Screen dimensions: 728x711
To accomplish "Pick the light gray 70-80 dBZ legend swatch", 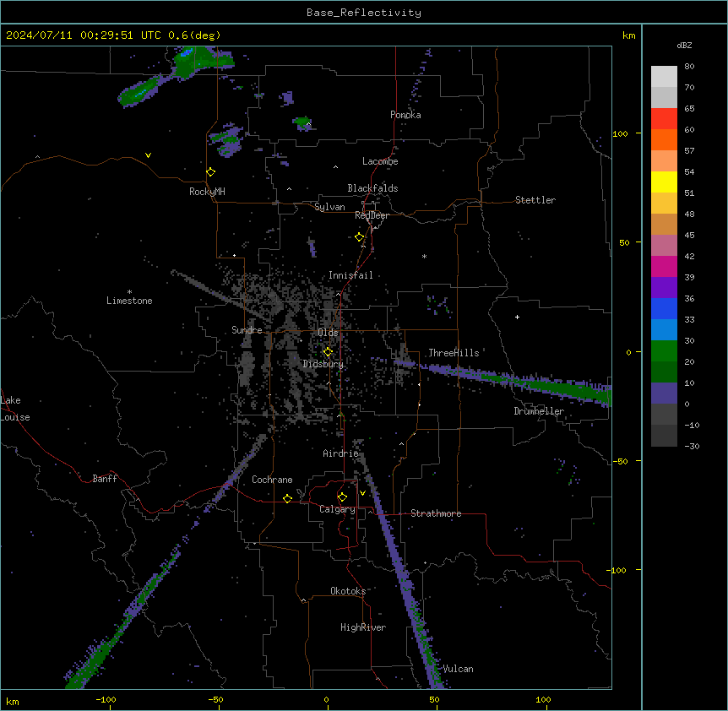I will tap(664, 77).
